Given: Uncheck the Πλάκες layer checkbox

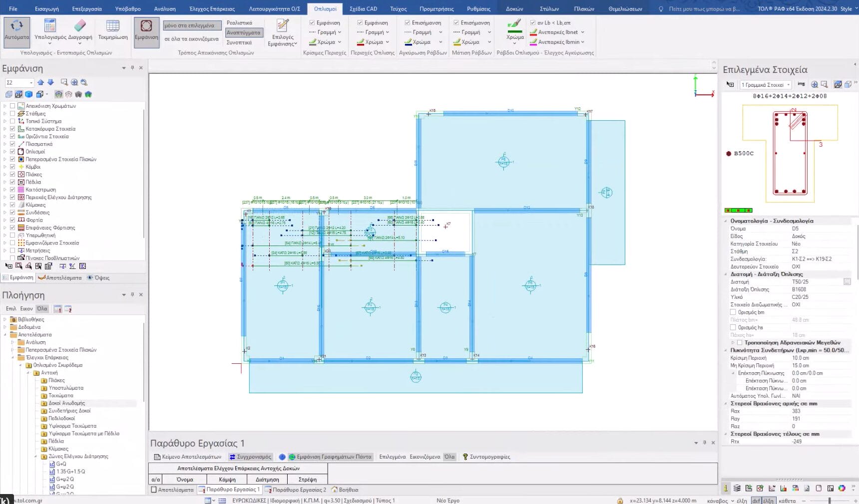Looking at the screenshot, I should [12, 175].
